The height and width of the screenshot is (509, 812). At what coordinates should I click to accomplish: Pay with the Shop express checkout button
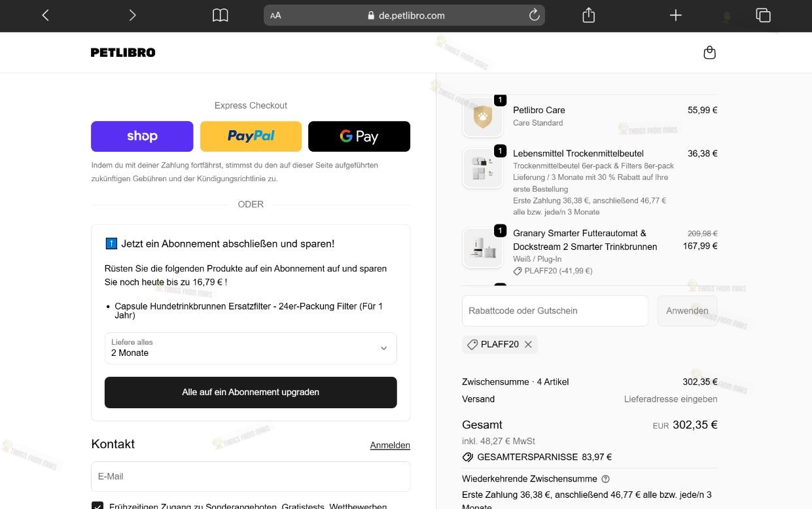tap(142, 136)
